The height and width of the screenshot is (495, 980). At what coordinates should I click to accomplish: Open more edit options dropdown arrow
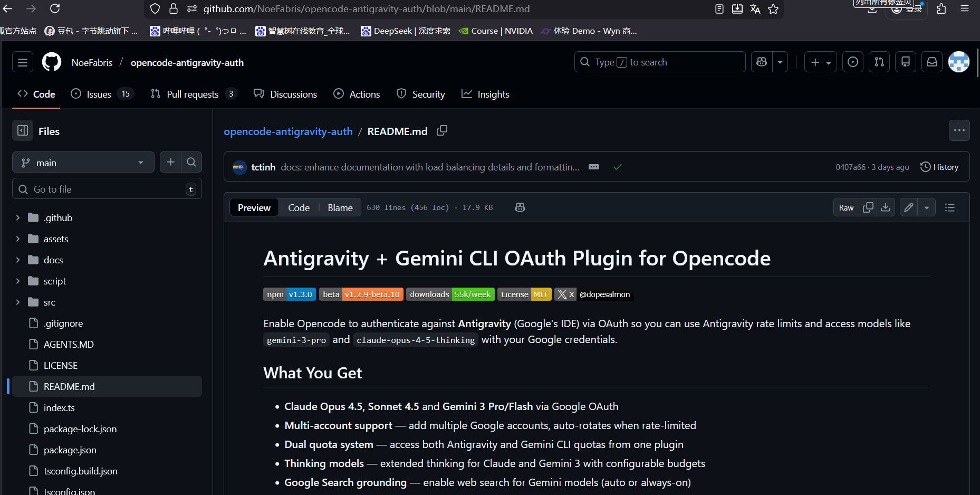927,207
